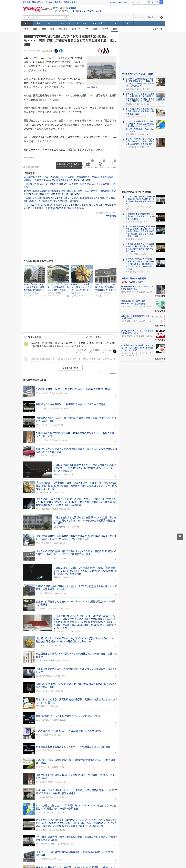Screen dimensions: 186x868
Task: Select the トップ tab
Action: tap(27, 24)
